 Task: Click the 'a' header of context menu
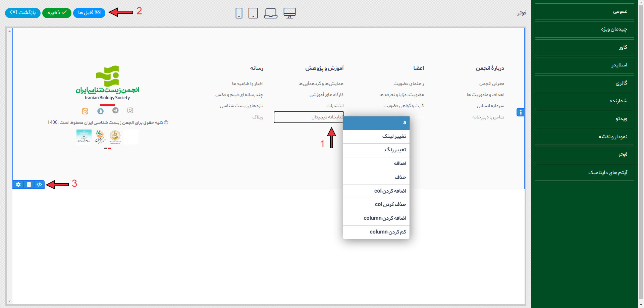coord(376,123)
